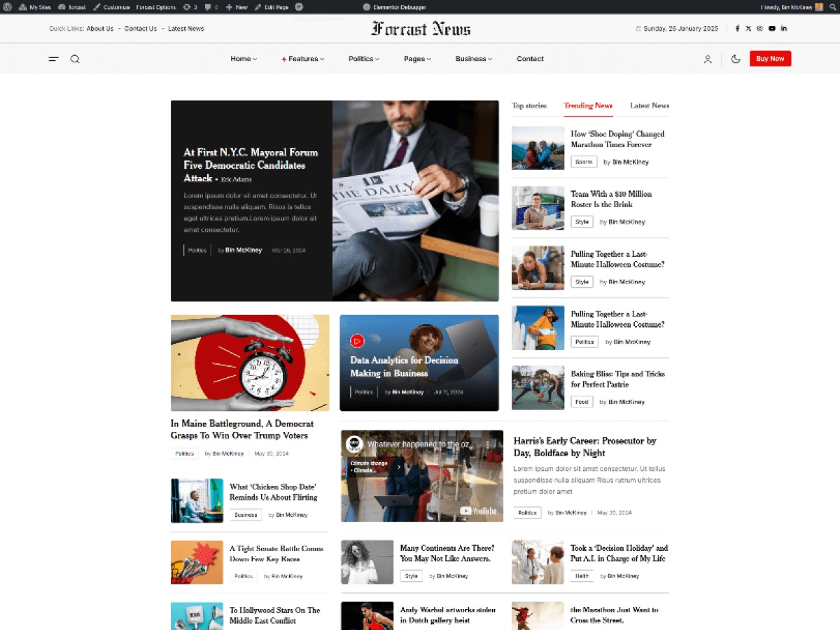Open the Facebook social icon
The width and height of the screenshot is (840, 630).
737,29
